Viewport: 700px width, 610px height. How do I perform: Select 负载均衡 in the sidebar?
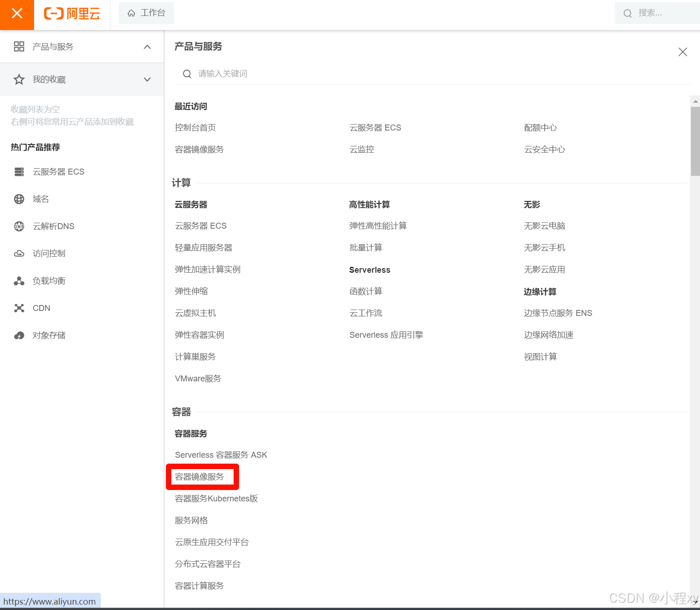49,281
